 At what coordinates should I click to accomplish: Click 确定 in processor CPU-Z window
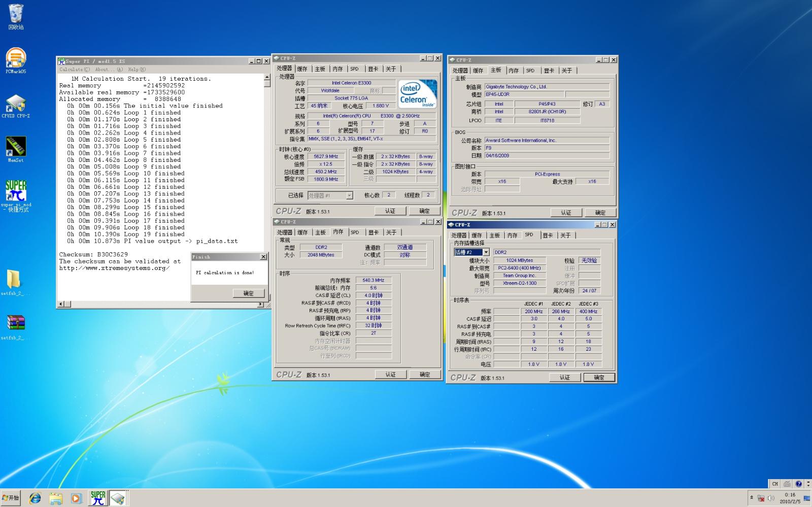point(424,211)
